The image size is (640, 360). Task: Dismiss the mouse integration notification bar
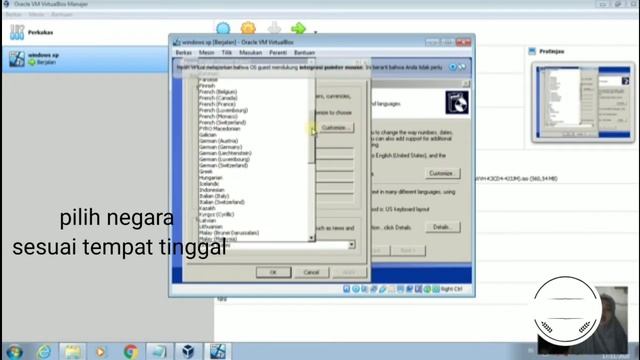453,67
